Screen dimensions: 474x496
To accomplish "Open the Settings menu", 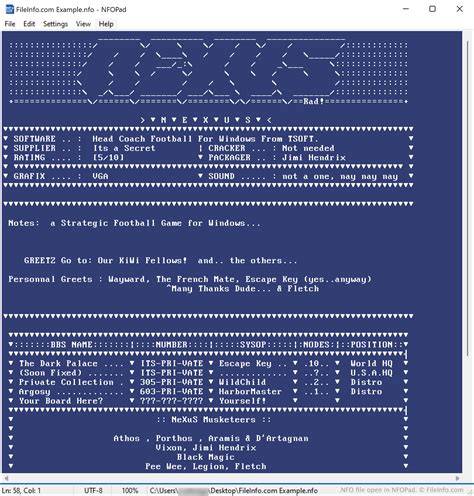I will point(55,24).
